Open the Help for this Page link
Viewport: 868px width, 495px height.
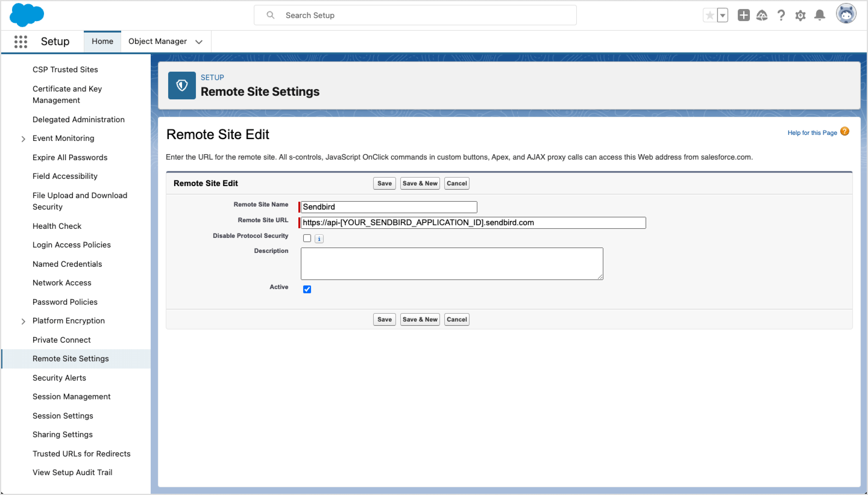pyautogui.click(x=813, y=133)
